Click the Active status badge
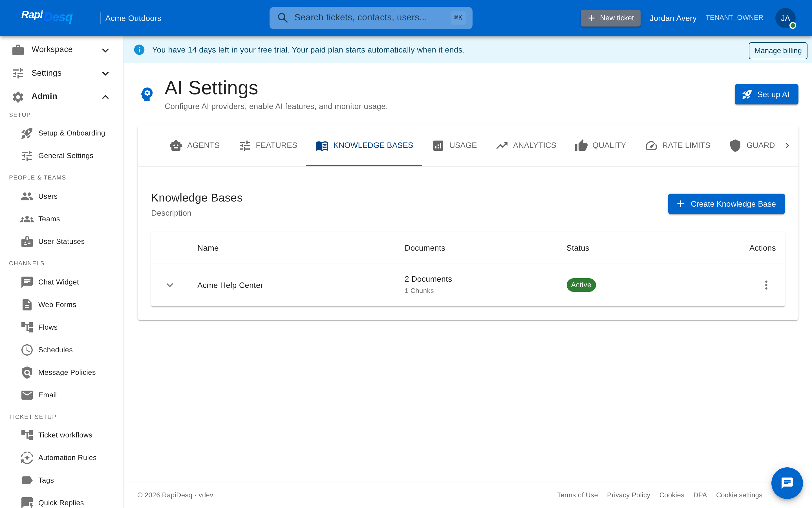Screen dimensions: 812x508 [581, 285]
